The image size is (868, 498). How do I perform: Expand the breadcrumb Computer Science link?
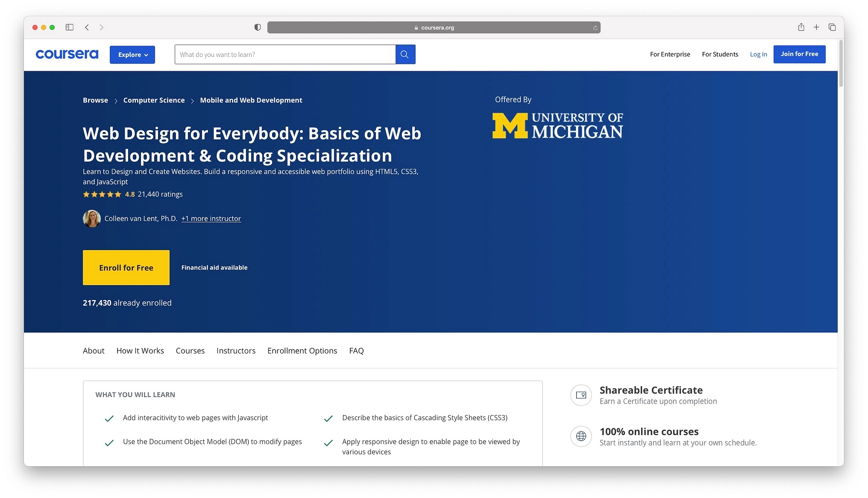[153, 99]
